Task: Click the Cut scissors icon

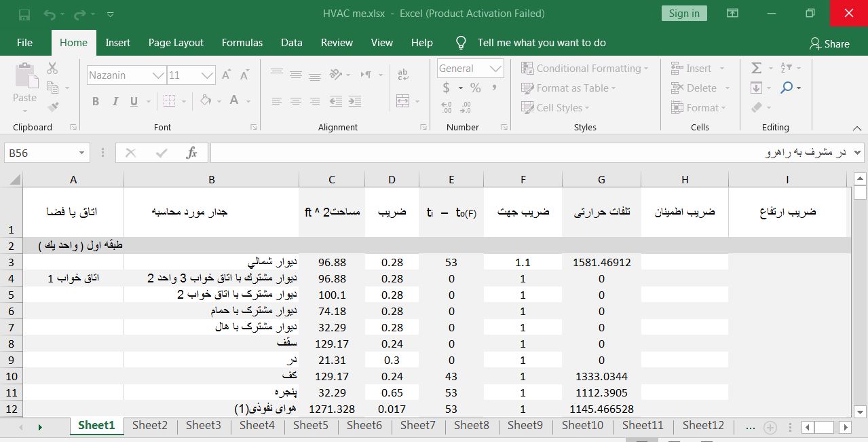Action: tap(52, 68)
